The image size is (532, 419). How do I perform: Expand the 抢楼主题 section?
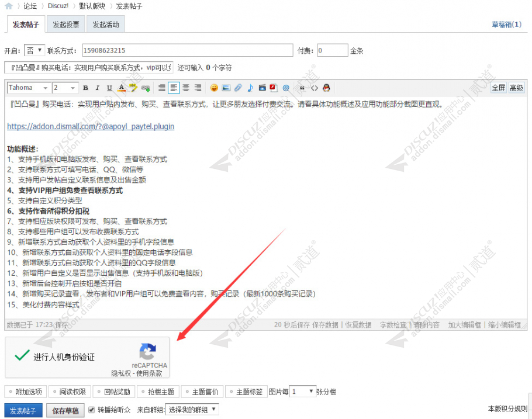[158, 392]
